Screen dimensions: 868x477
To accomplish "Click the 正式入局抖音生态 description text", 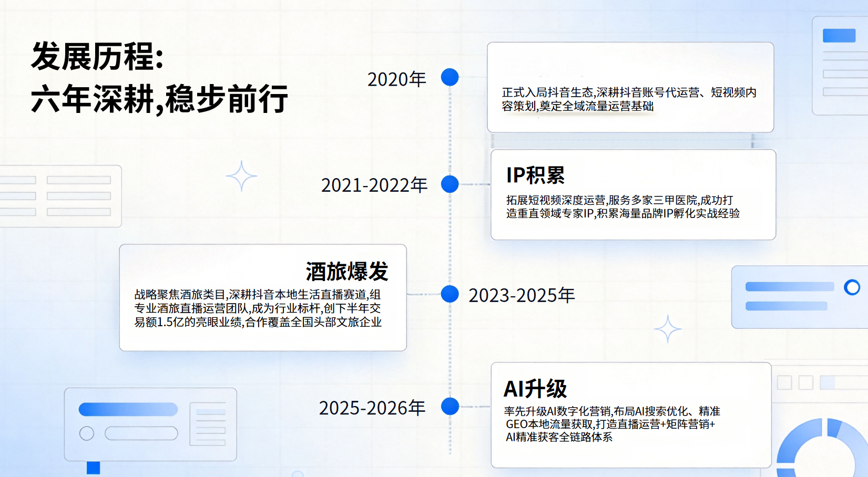I will click(x=629, y=99).
